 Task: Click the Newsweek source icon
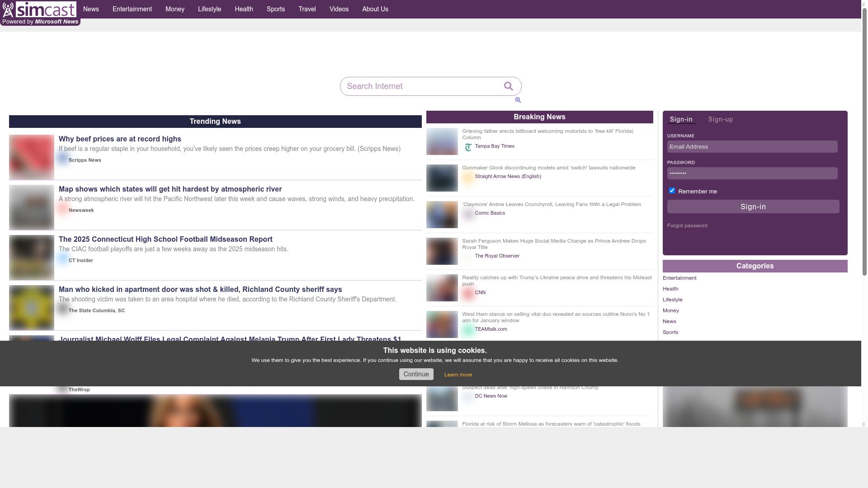[63, 209]
